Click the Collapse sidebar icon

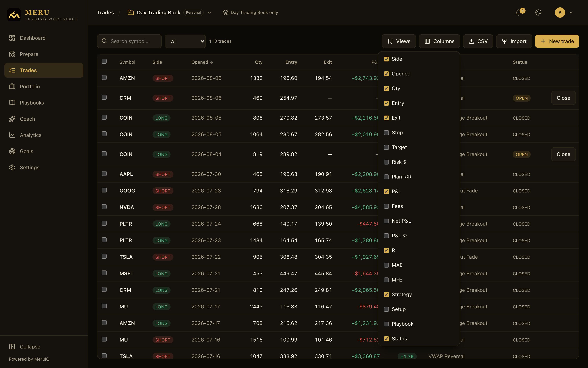click(x=12, y=347)
